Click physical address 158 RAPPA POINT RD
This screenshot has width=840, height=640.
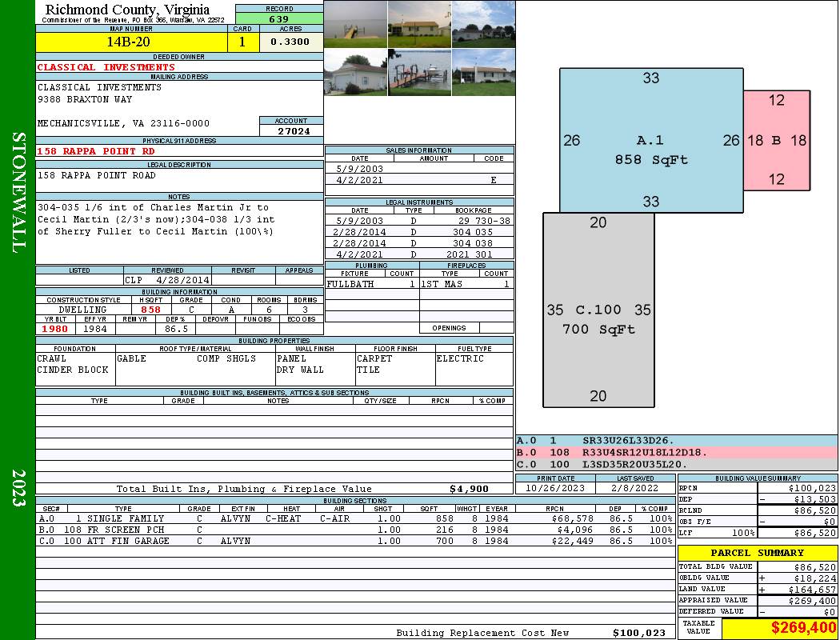(x=96, y=150)
